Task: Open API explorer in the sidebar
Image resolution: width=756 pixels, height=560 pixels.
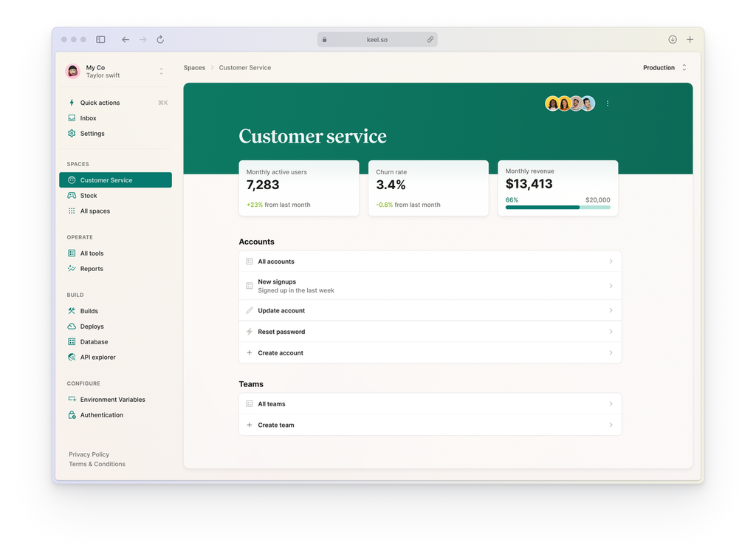Action: tap(116, 357)
